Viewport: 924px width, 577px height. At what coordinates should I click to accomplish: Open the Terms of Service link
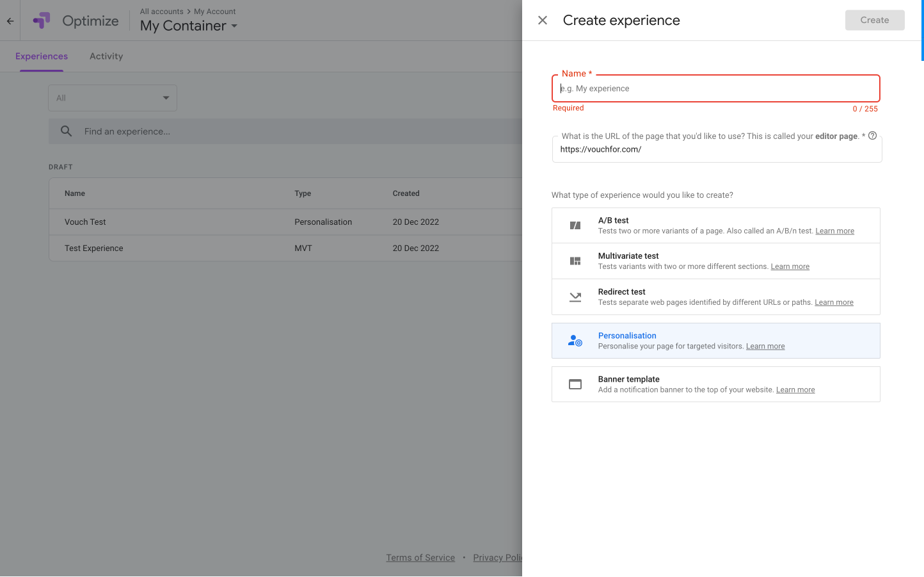pos(420,558)
